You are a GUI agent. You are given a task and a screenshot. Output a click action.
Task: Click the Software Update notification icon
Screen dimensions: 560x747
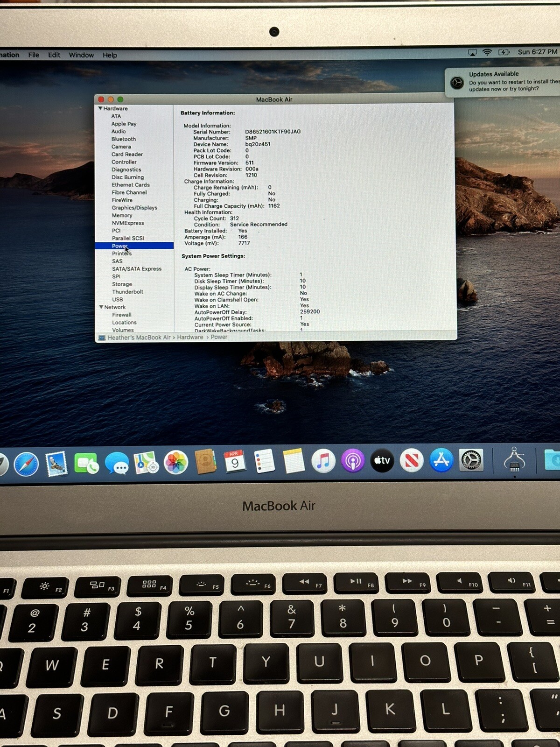457,83
